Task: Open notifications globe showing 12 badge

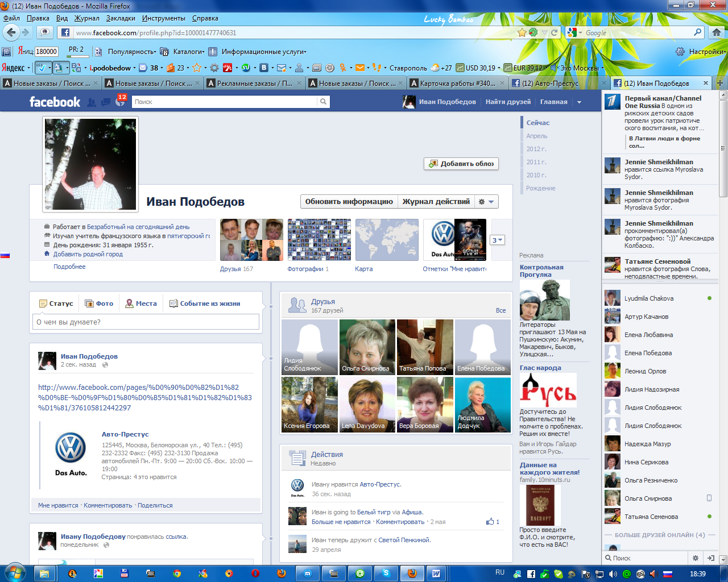Action: (x=120, y=101)
